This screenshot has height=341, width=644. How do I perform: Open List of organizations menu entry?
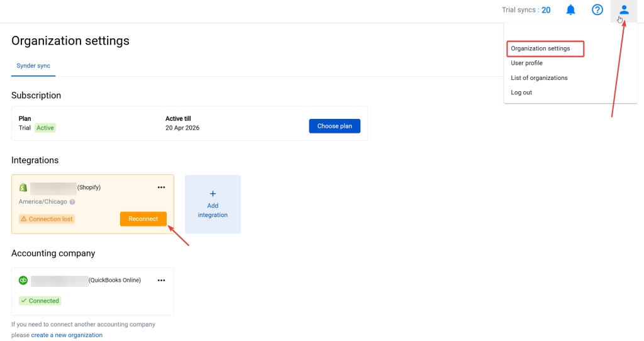point(539,78)
